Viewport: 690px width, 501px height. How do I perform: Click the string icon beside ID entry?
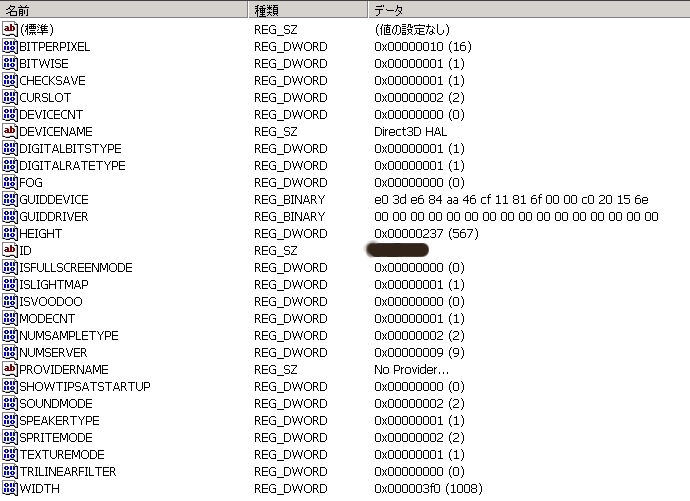tap(10, 251)
